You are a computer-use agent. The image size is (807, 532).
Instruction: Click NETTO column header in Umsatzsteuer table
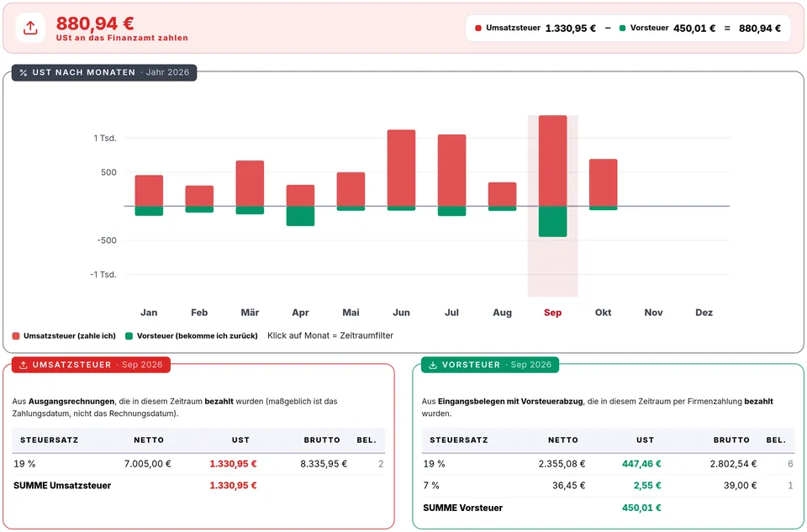point(149,440)
